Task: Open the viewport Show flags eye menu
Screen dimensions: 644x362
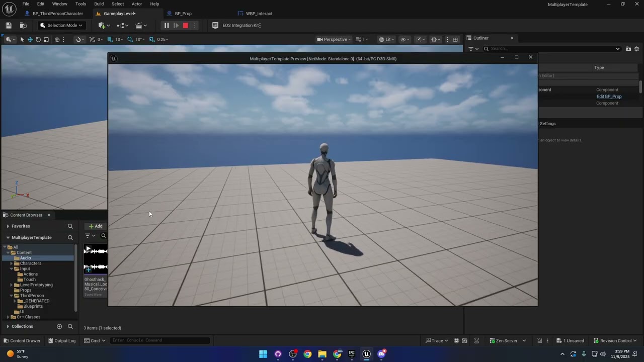Action: point(405,39)
